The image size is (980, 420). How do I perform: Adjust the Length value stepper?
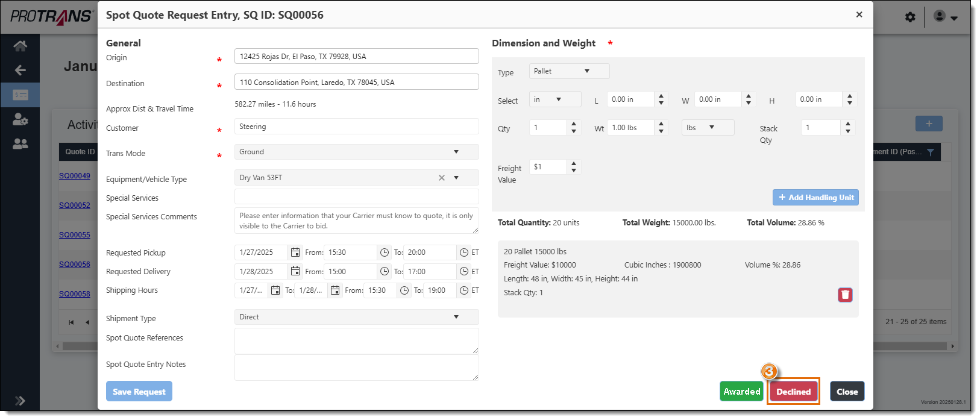point(661,99)
